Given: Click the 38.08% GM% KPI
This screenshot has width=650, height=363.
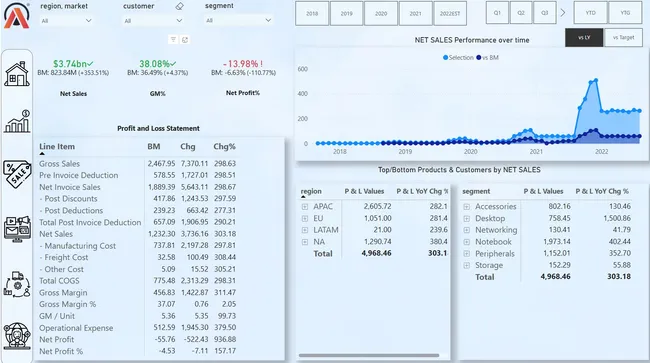Looking at the screenshot, I should (x=158, y=64).
